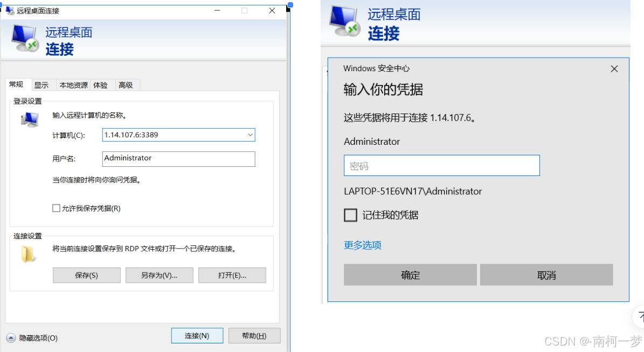Click the text 当你连接时将向你询问凭据。
The width and height of the screenshot is (644, 352).
[x=97, y=180]
